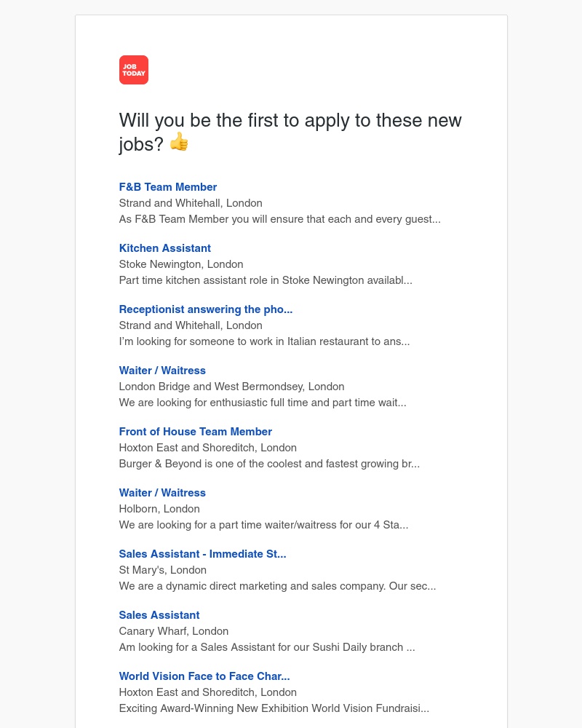
Task: Click the Holborn, London location text
Action: tap(159, 509)
